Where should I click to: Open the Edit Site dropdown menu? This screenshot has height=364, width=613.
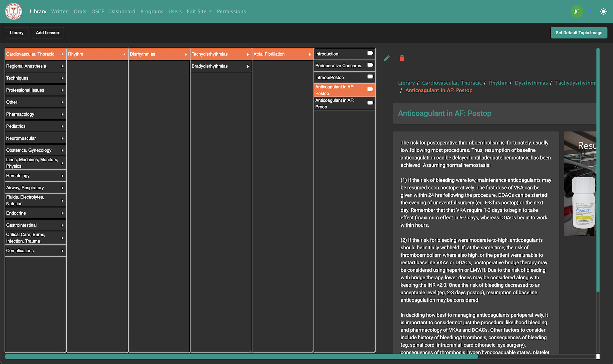point(199,11)
